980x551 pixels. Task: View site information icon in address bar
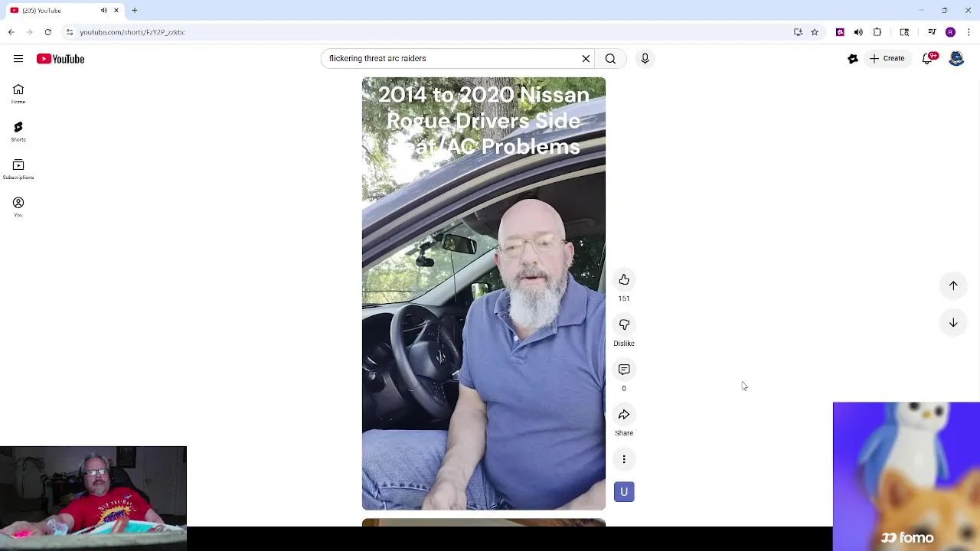click(x=70, y=32)
